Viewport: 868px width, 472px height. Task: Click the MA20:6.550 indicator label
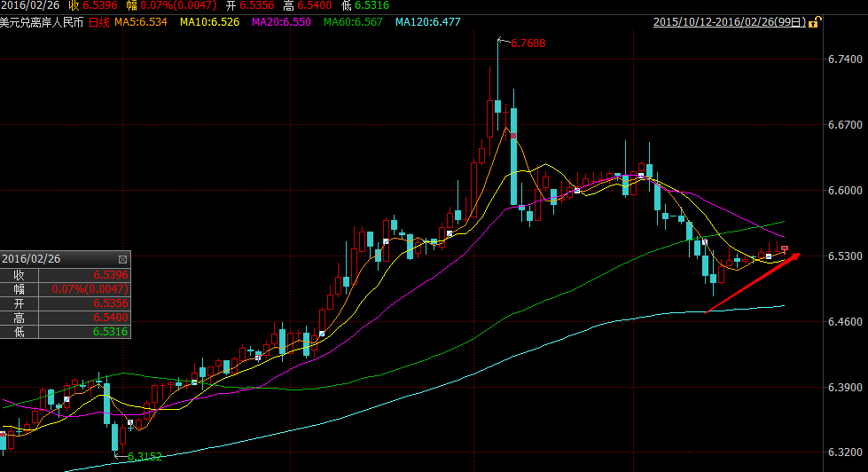[x=281, y=22]
